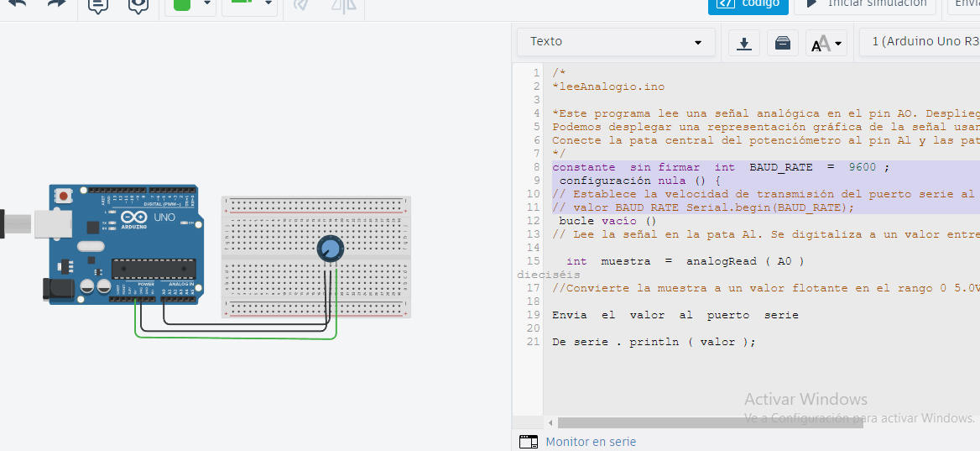The width and height of the screenshot is (980, 451).
Task: Open Monitor en serie panel
Action: [x=590, y=442]
